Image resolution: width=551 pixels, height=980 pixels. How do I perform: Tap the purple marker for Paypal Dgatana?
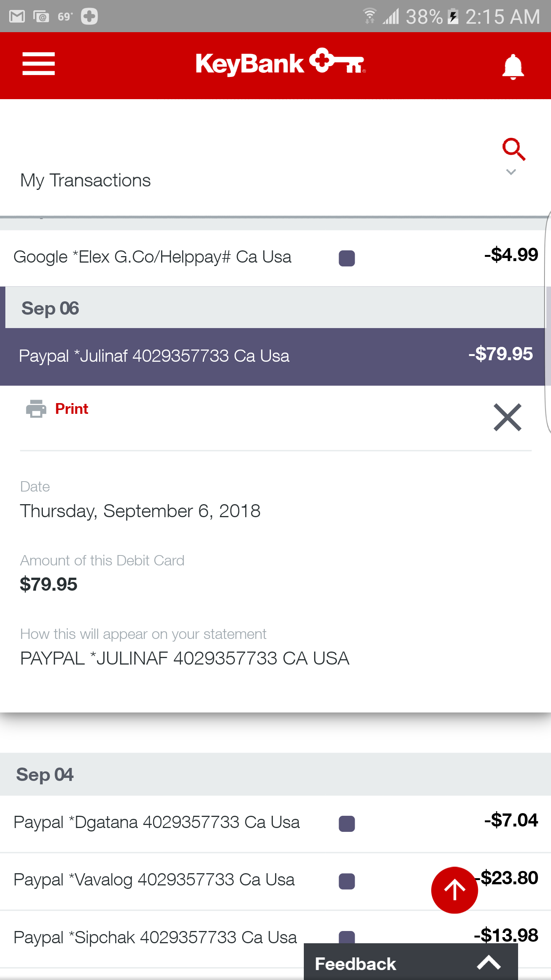[347, 823]
